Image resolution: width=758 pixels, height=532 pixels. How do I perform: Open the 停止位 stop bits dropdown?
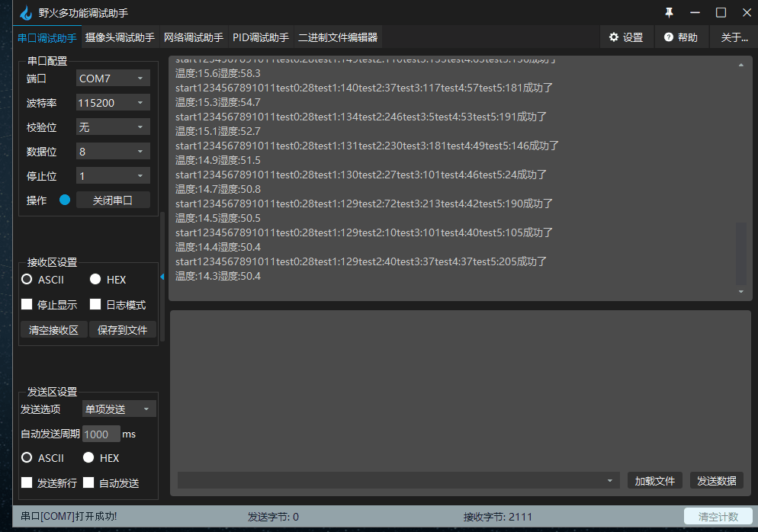click(x=113, y=176)
